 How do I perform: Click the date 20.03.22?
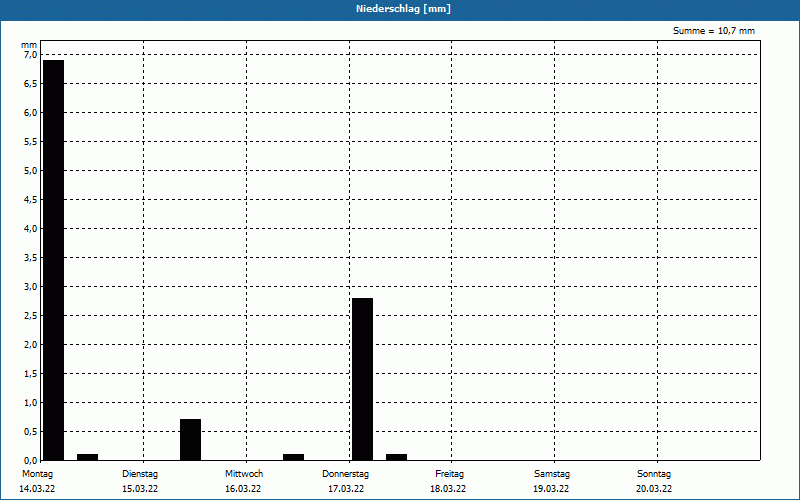click(654, 489)
